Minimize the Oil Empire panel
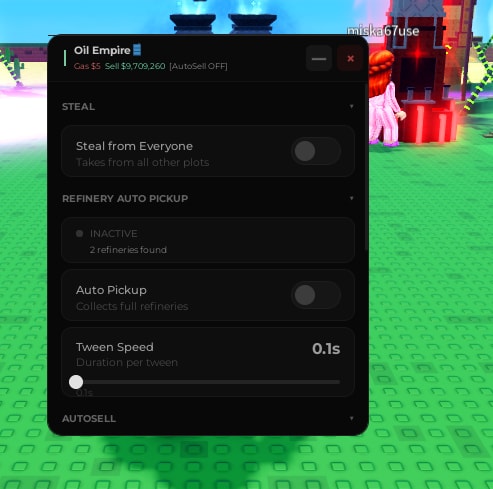This screenshot has width=493, height=489. tap(319, 59)
